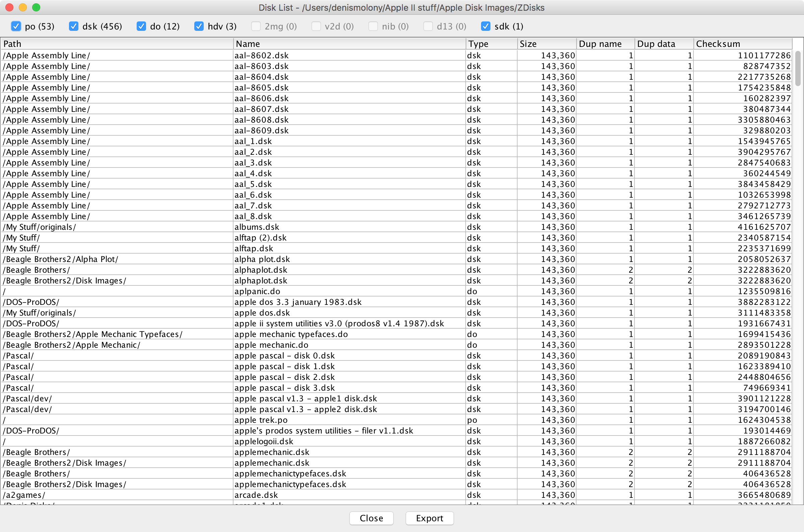The image size is (804, 532).
Task: Uncheck the po (53) checkbox
Action: [x=16, y=26]
